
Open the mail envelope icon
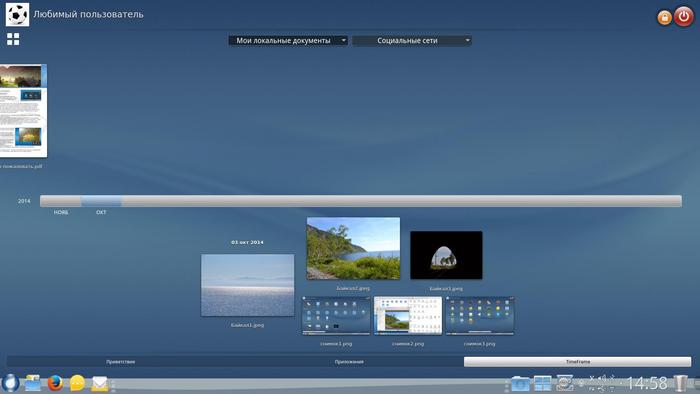[100, 383]
